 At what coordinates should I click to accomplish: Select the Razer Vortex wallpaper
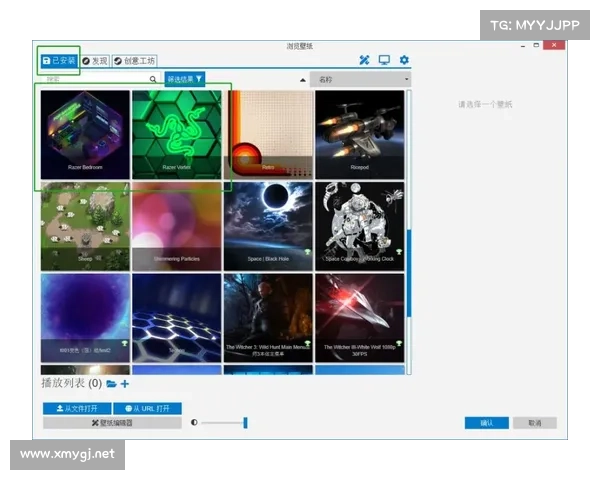176,135
